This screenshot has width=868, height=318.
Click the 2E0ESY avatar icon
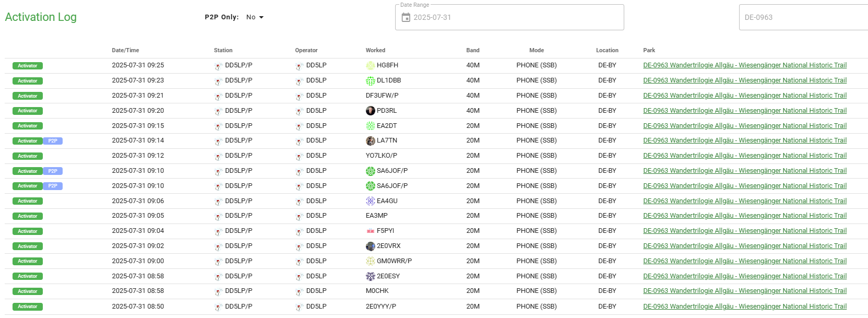(x=370, y=276)
